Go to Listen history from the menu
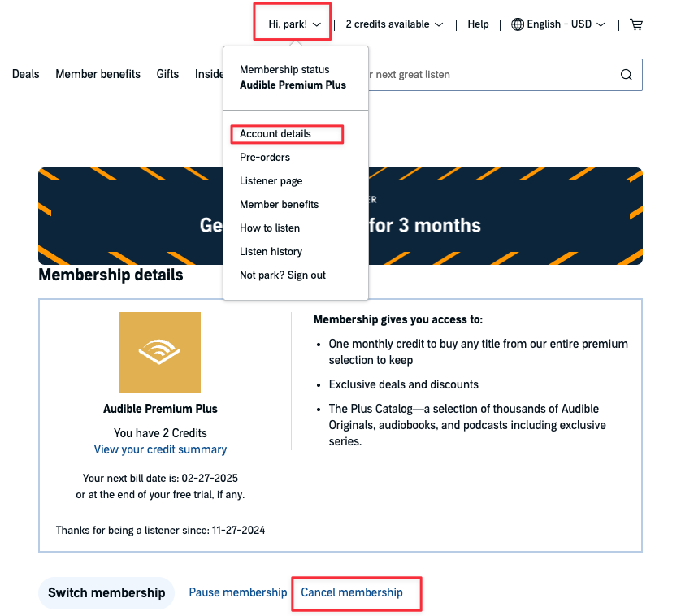 click(x=271, y=251)
